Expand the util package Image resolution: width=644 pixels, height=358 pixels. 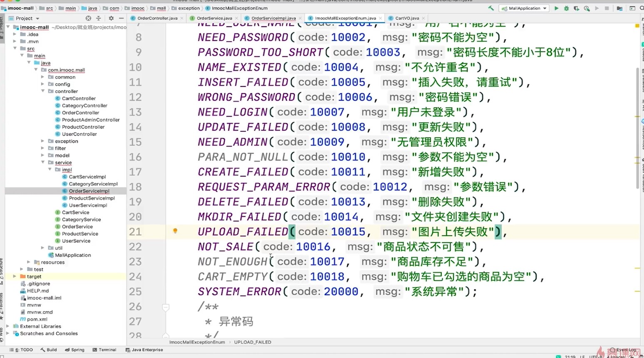43,248
